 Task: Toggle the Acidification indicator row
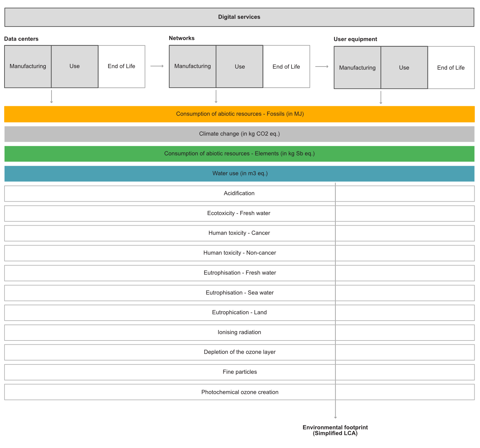239,193
